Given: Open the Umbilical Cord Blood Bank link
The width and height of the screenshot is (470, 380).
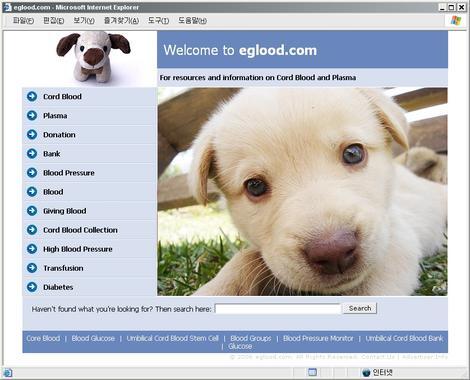Looking at the screenshot, I should pyautogui.click(x=404, y=338).
